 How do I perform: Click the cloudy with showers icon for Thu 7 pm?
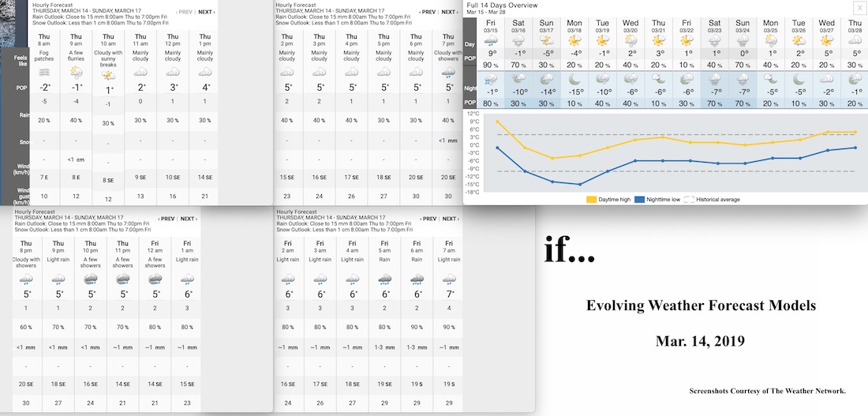[x=448, y=72]
